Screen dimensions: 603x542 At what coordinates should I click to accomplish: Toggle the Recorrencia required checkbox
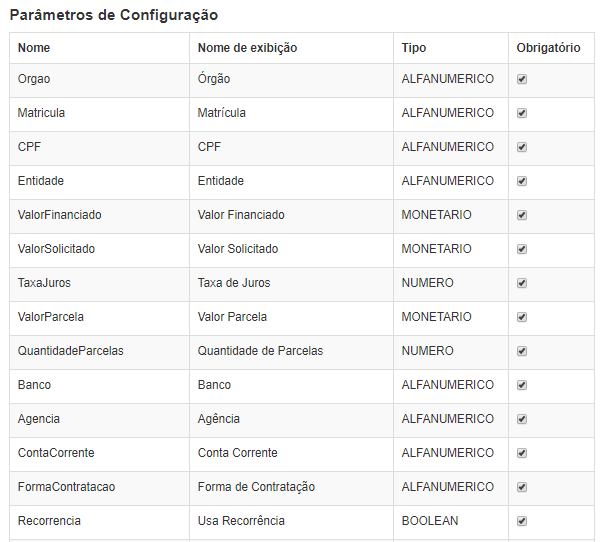521,521
